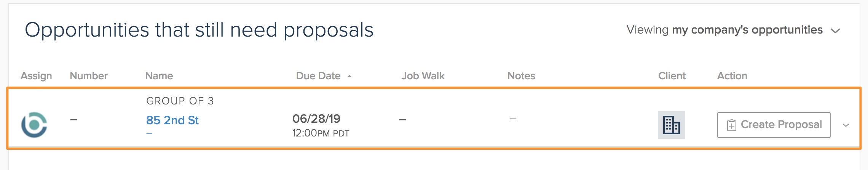Open the 85 2nd St opportunity link
Screen dimensions: 868x170
172,120
